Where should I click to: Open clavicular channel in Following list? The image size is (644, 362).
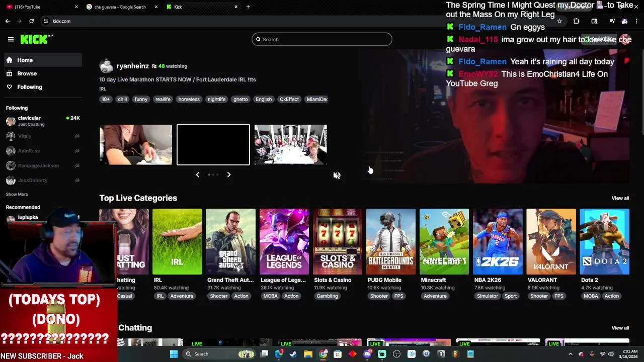(x=43, y=121)
